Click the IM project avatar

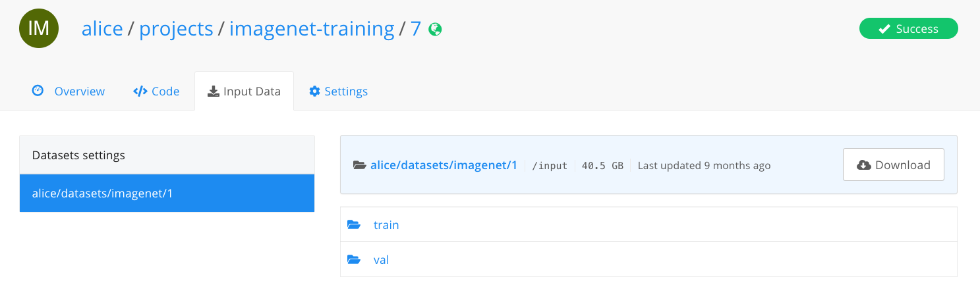(39, 28)
